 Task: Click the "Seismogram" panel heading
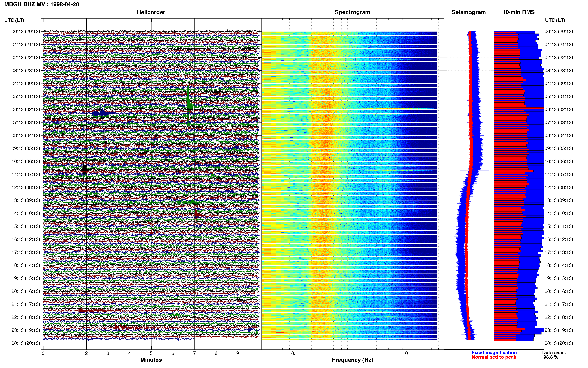pos(469,12)
